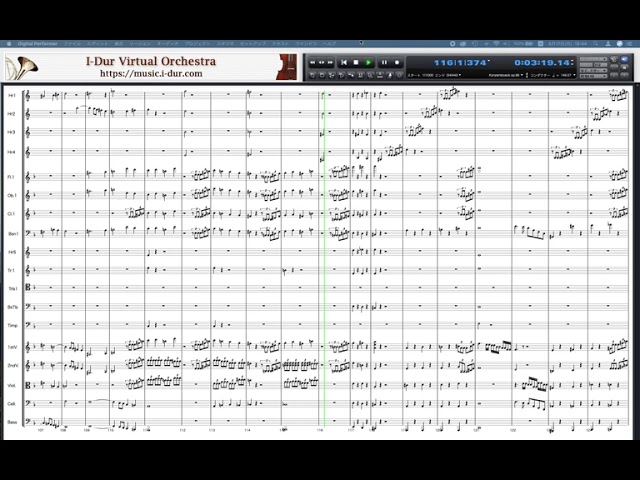Open the Apple menu
The height and width of the screenshot is (480, 640).
coord(9,44)
